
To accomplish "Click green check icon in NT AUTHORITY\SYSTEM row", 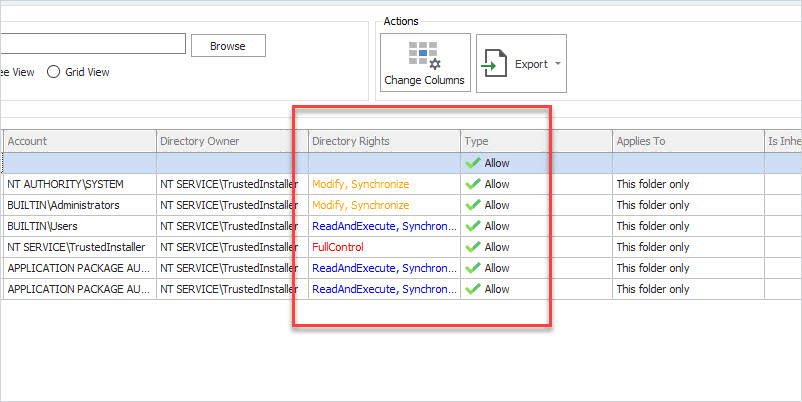I will coord(473,184).
